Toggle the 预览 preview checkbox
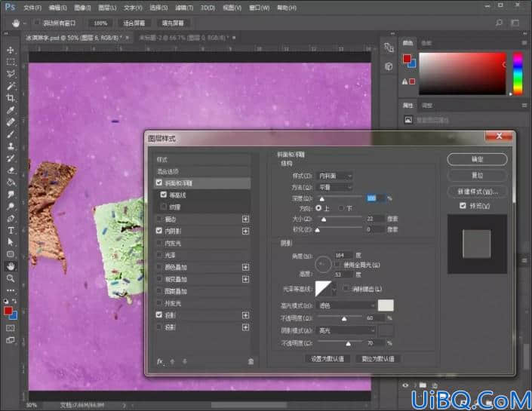532x411 pixels. 463,205
